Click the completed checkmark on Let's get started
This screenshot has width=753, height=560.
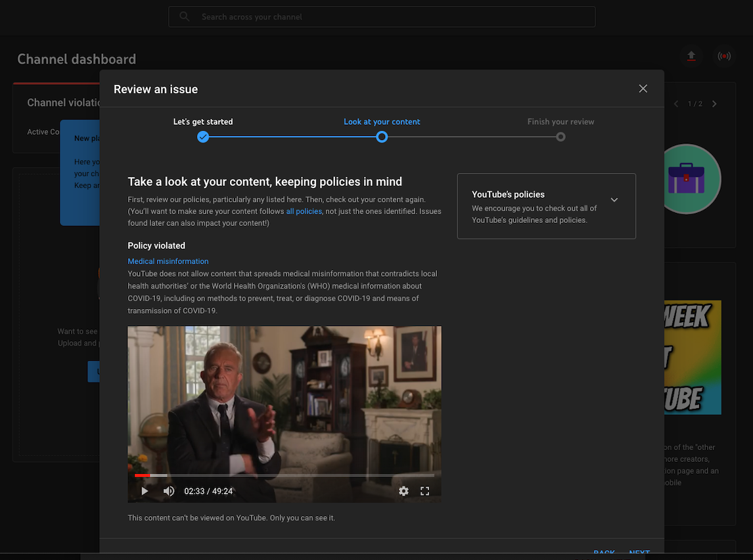click(x=203, y=137)
